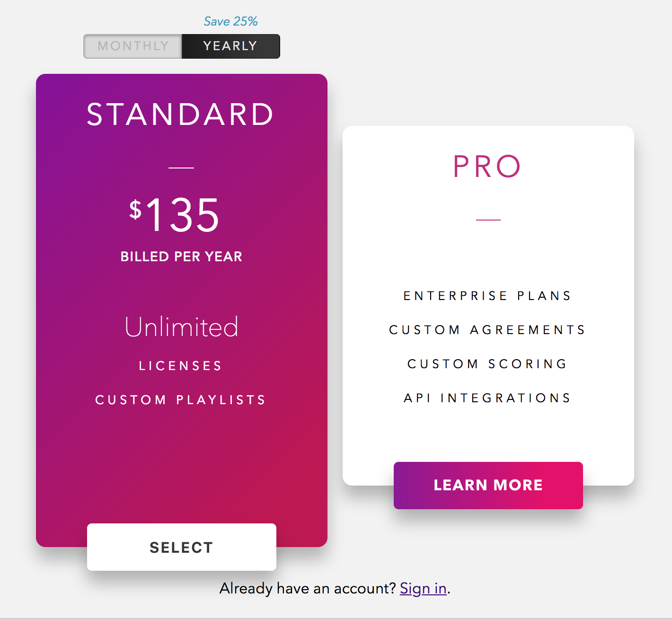Click the divider line under Pro heading
Screen dimensions: 672x619
pyautogui.click(x=488, y=220)
